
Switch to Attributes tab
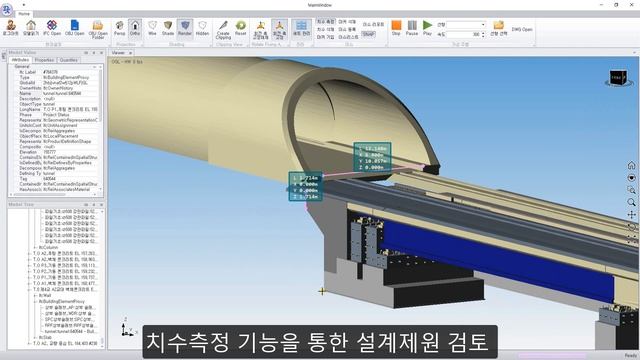click(20, 60)
